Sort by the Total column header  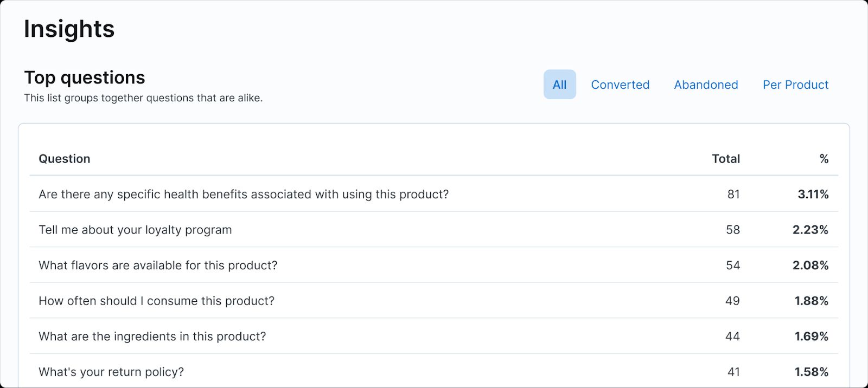click(x=725, y=159)
